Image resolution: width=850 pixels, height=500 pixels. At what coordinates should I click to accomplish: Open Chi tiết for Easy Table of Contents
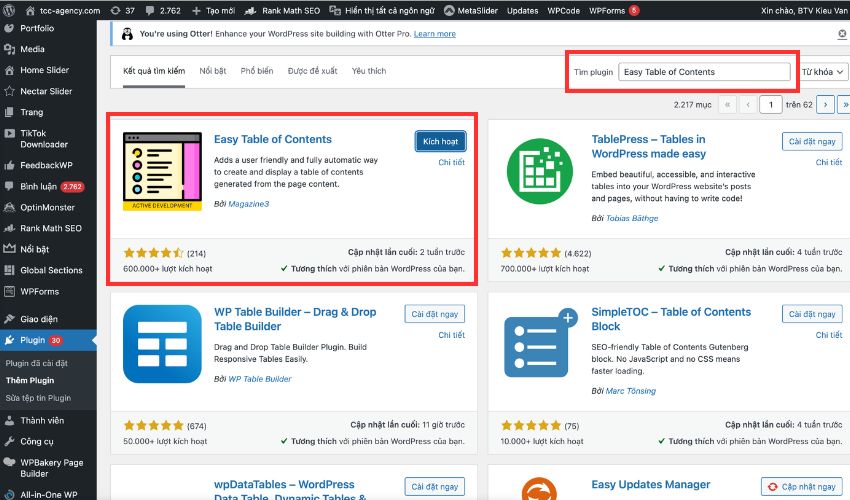[452, 162]
